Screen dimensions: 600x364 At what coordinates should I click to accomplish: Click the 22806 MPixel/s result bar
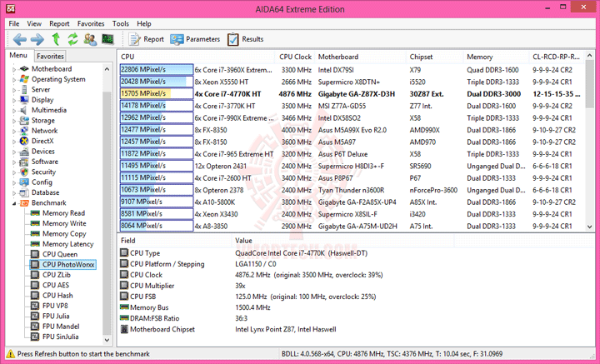(157, 70)
